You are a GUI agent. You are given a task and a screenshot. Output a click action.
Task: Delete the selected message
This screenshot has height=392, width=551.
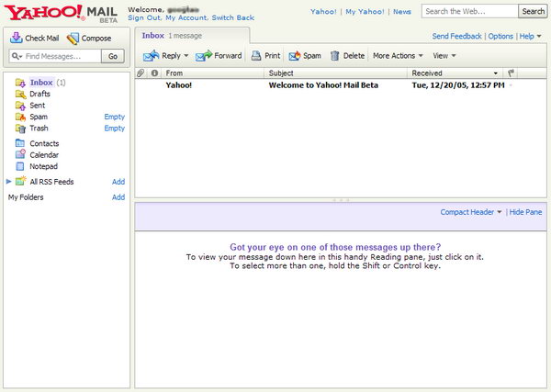pyautogui.click(x=347, y=56)
